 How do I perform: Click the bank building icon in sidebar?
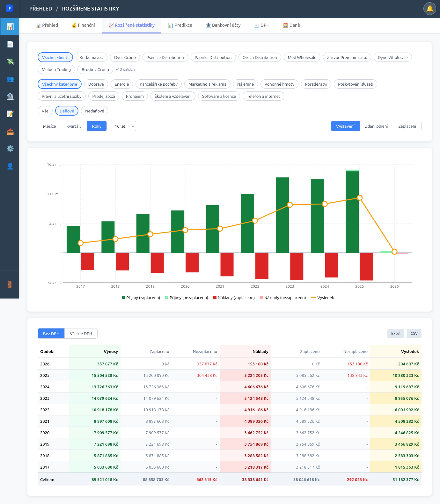[10, 96]
